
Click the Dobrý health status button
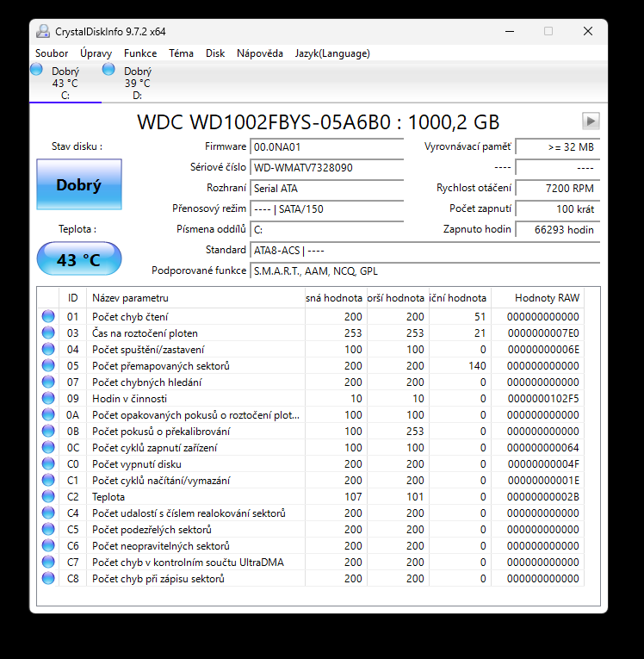[79, 184]
